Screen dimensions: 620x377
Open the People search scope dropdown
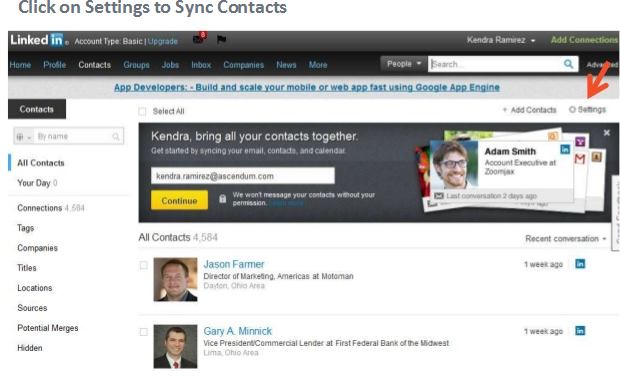403,64
